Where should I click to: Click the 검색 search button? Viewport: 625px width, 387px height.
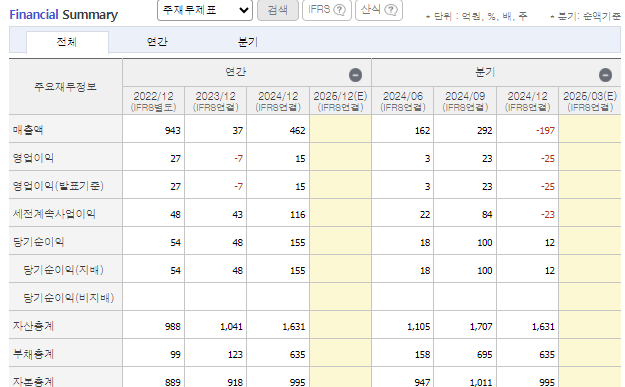coord(278,10)
